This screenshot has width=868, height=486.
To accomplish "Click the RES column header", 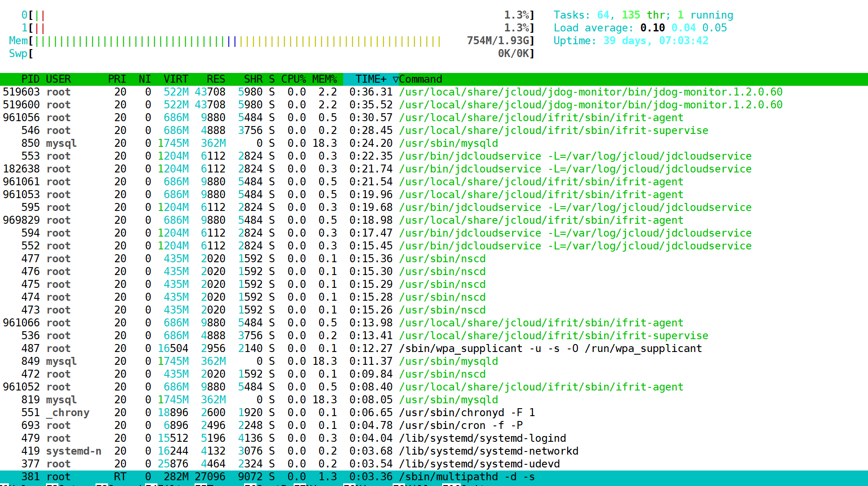I will click(x=216, y=80).
